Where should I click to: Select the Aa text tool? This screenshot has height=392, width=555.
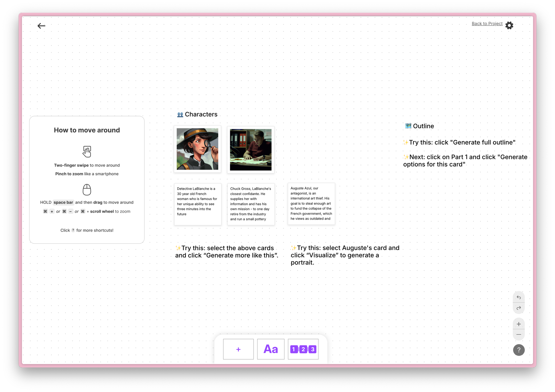tap(271, 349)
